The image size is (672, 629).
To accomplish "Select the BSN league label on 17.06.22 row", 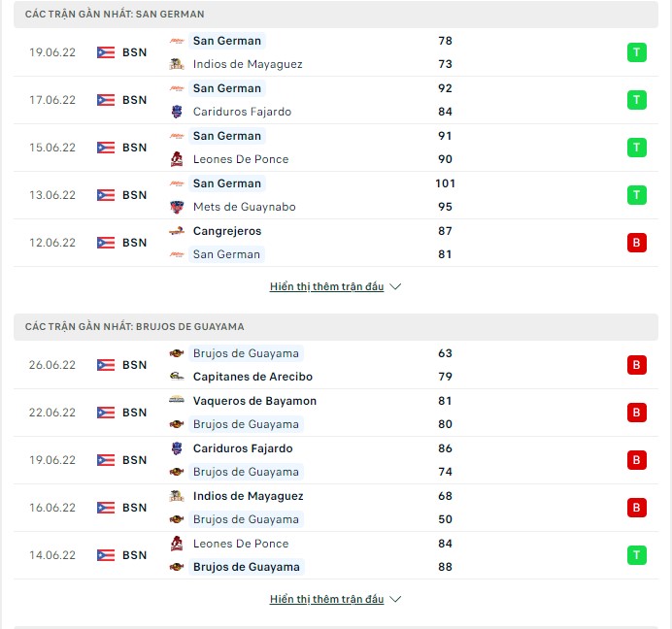I will 135,100.
